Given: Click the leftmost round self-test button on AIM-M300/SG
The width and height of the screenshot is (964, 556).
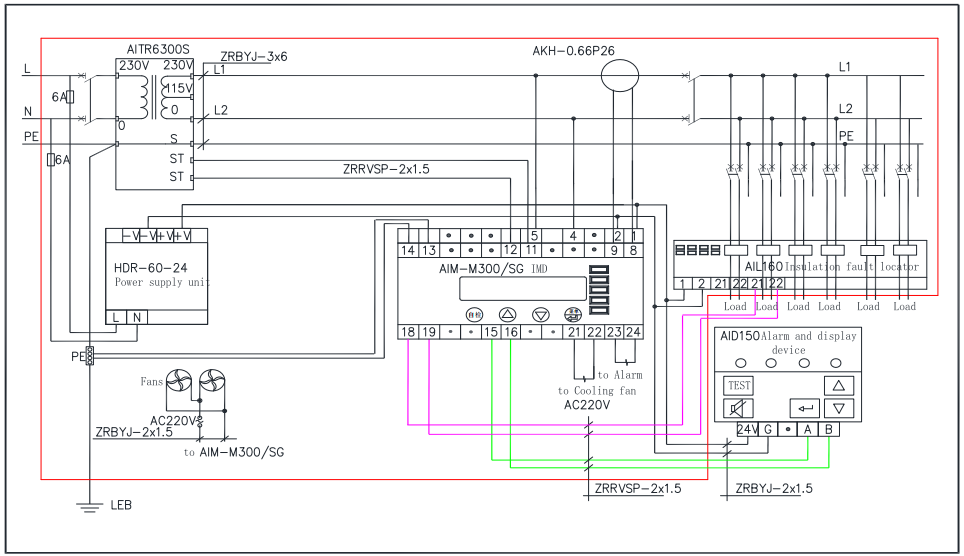Looking at the screenshot, I should pos(474,315).
